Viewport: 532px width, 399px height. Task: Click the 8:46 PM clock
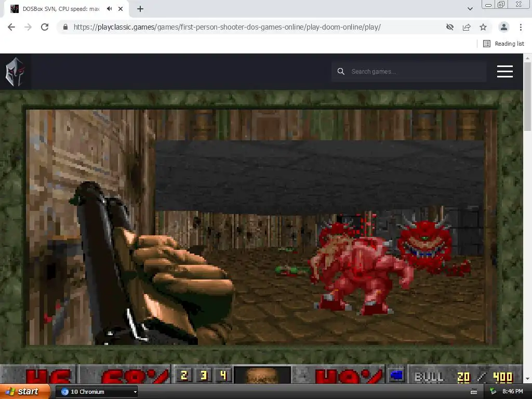coord(513,392)
